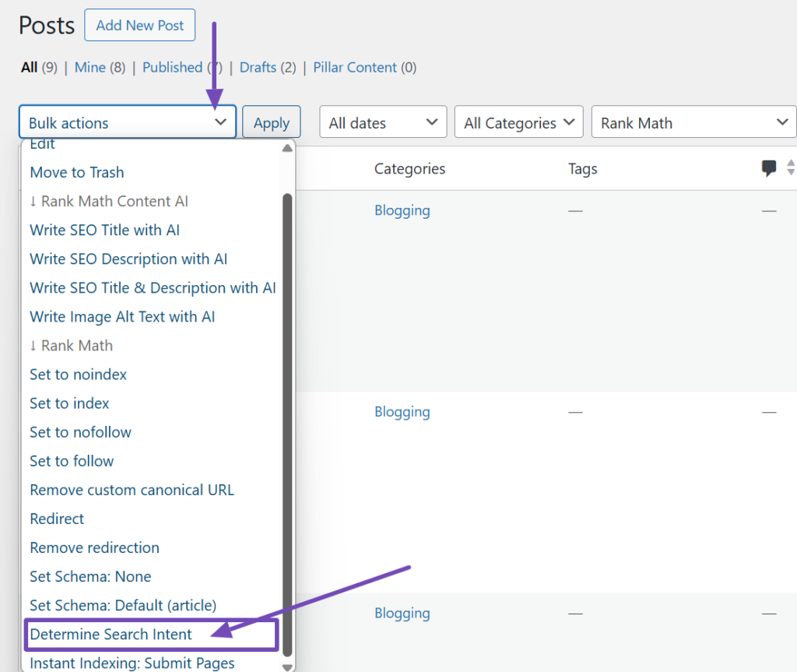Select Remove custom canonical URL
This screenshot has height=672, width=797.
[132, 490]
